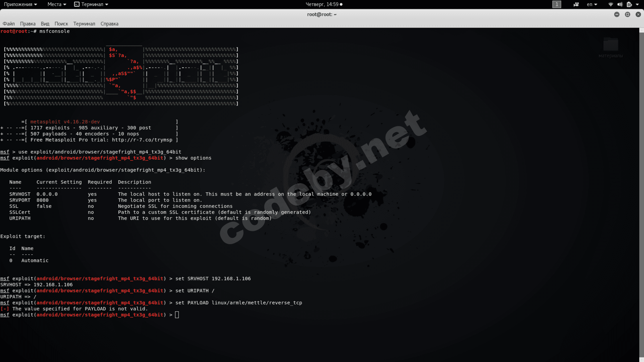Viewport: 644px width, 362px height.
Task: Click the output URIPATH => /
Action: [19, 297]
